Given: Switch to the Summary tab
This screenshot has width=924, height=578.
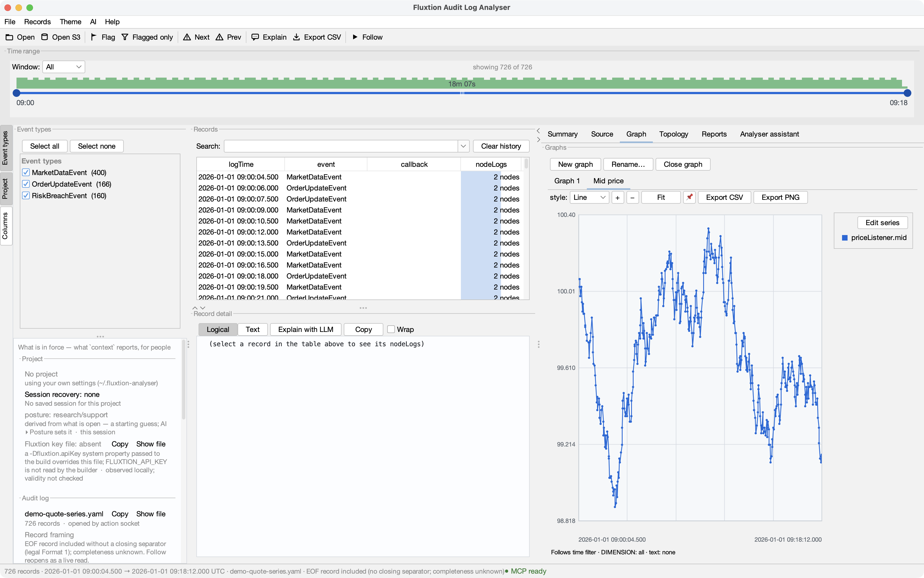Looking at the screenshot, I should 562,134.
